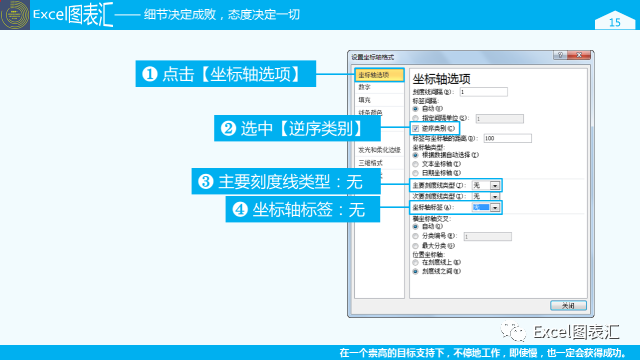640x360 pixels.
Task: Click the 标签与坐标轴的距离 field showing 100
Action: 507,138
